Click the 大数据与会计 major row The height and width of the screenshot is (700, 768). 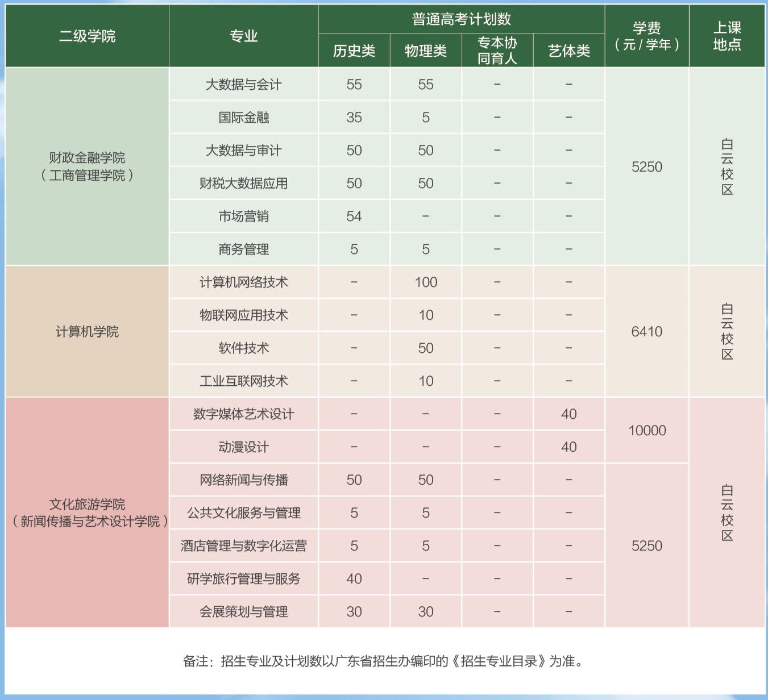pyautogui.click(x=243, y=85)
